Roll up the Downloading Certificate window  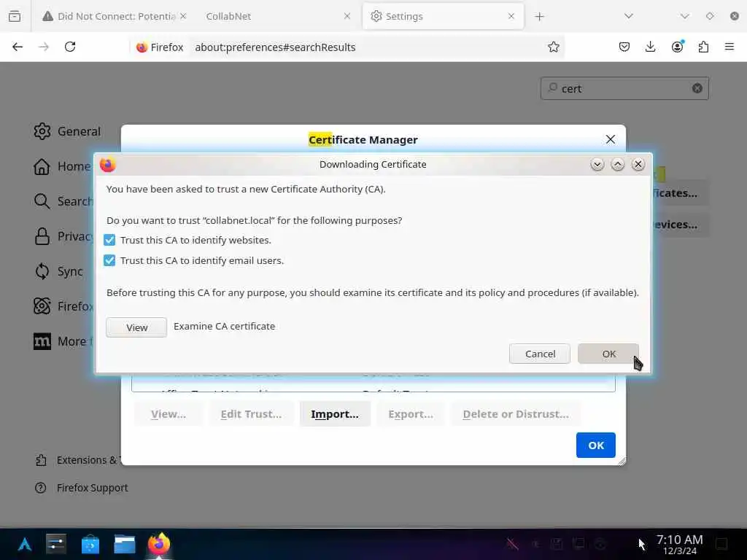tap(618, 164)
